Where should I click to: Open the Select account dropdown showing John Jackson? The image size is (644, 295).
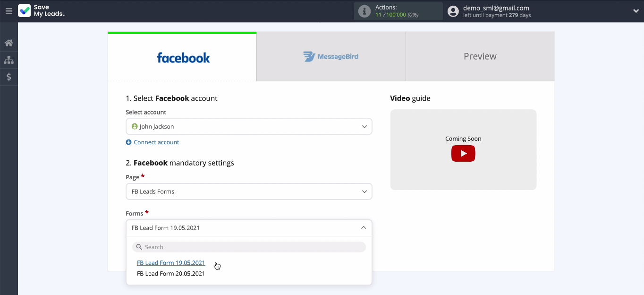[249, 127]
